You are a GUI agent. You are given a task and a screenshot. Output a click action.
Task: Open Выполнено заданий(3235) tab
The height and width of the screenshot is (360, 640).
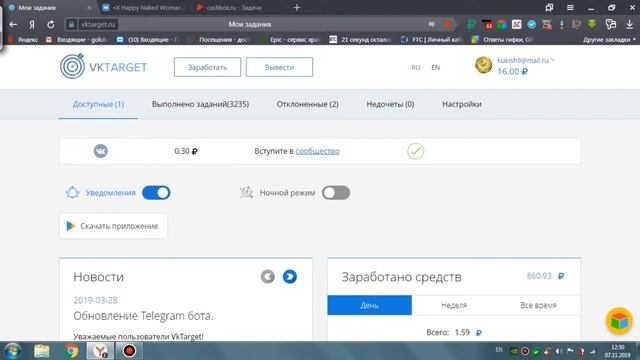[200, 104]
